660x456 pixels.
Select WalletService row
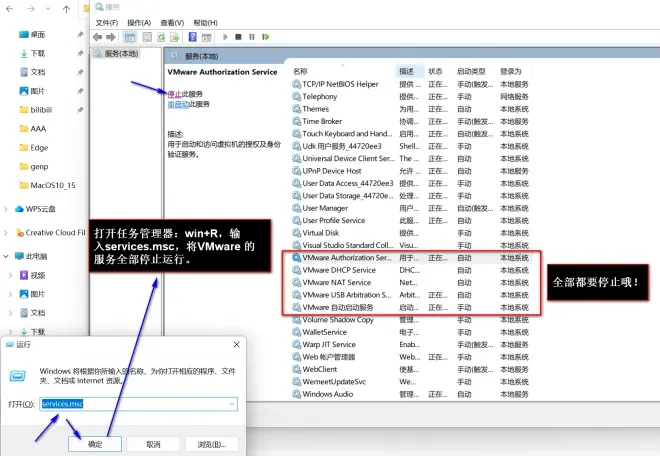[410, 332]
